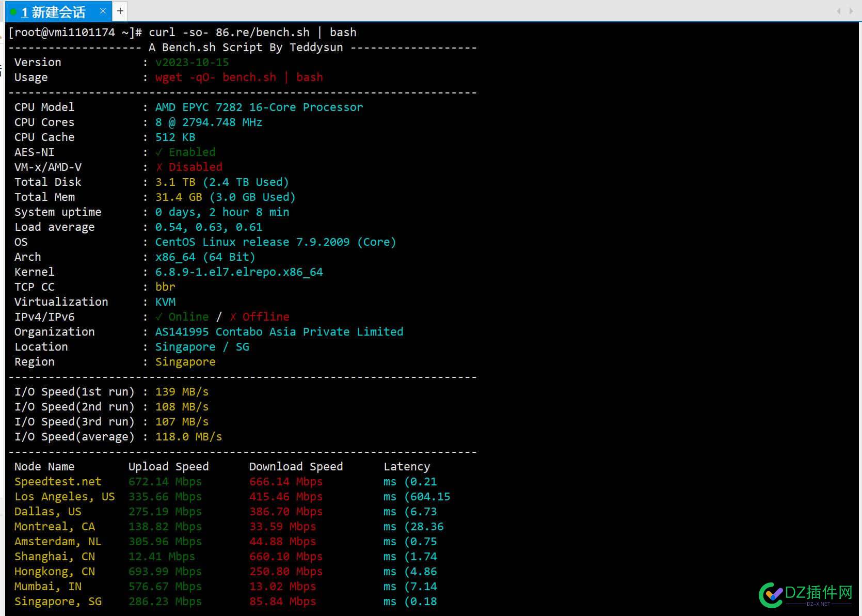Viewport: 862px width, 616px height.
Task: Click the Singapore, SG node name
Action: [x=58, y=601]
